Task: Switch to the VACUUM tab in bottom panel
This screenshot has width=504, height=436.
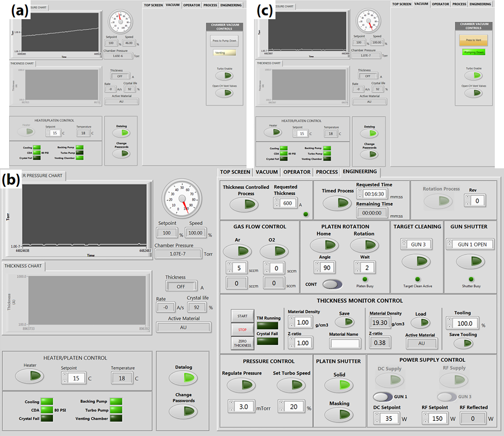Action: [266, 172]
